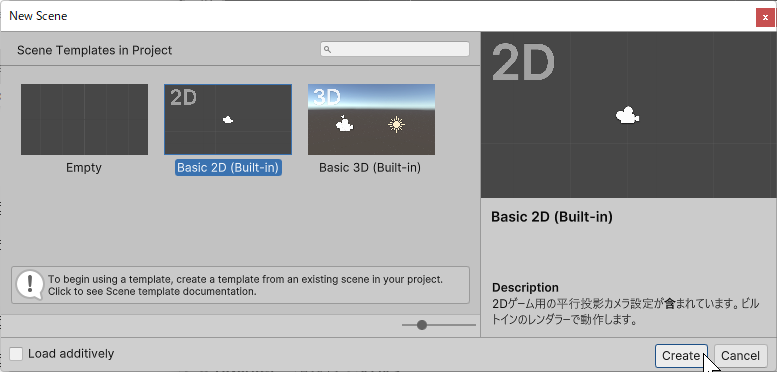This screenshot has height=372, width=777.
Task: Click the Empty template name label
Action: point(84,168)
